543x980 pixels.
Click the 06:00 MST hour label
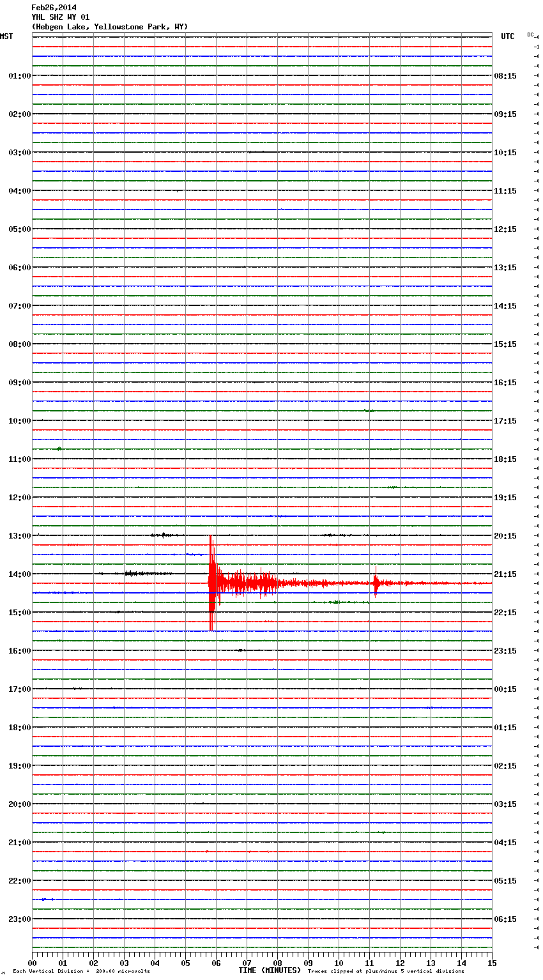click(20, 268)
